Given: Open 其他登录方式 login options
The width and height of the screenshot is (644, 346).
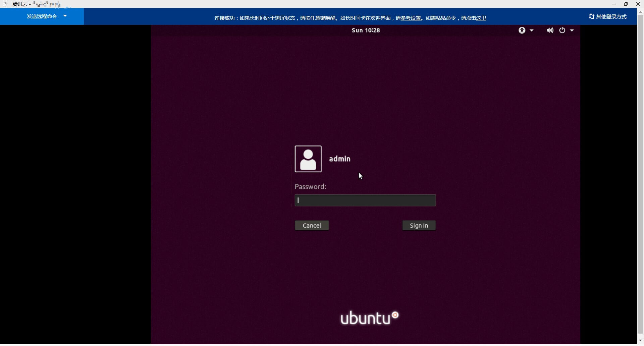Looking at the screenshot, I should click(608, 16).
